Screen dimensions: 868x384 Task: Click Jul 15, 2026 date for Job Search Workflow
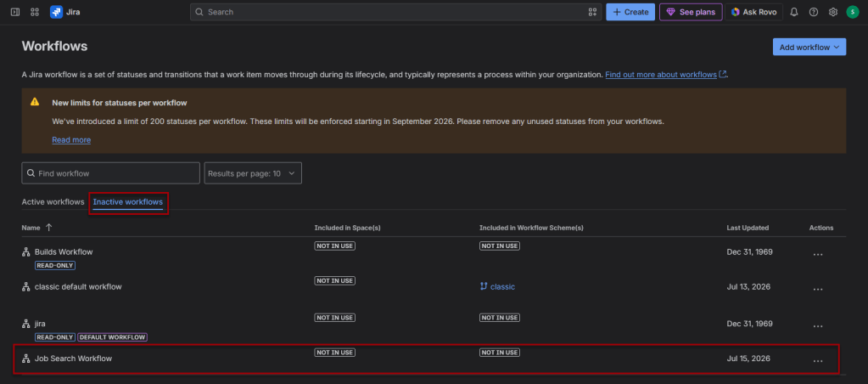point(748,359)
